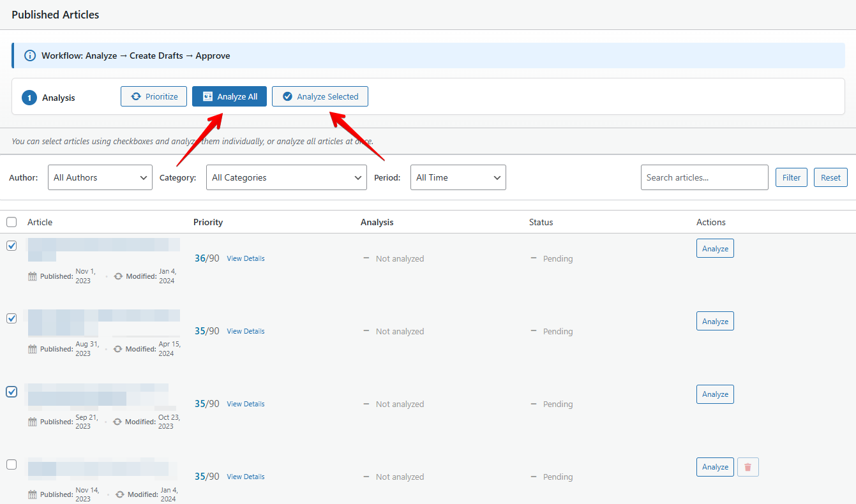This screenshot has width=856, height=504.
Task: Click the Status column header
Action: click(x=541, y=221)
